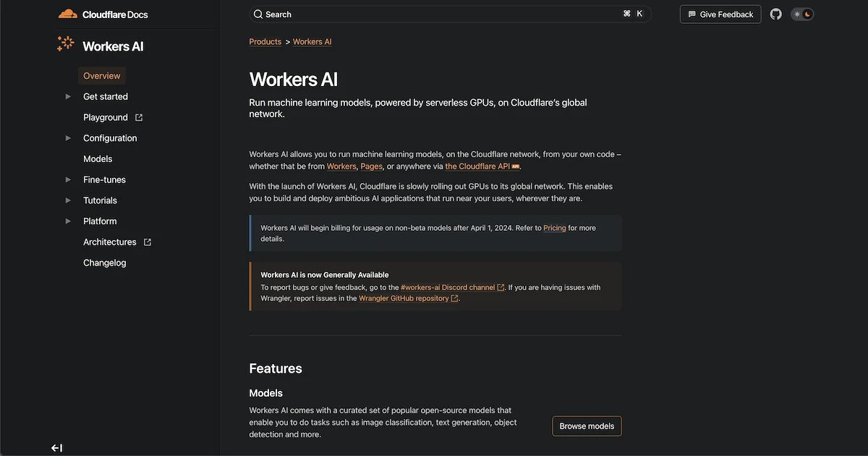868x456 pixels.
Task: Expand the Get started section
Action: (67, 96)
